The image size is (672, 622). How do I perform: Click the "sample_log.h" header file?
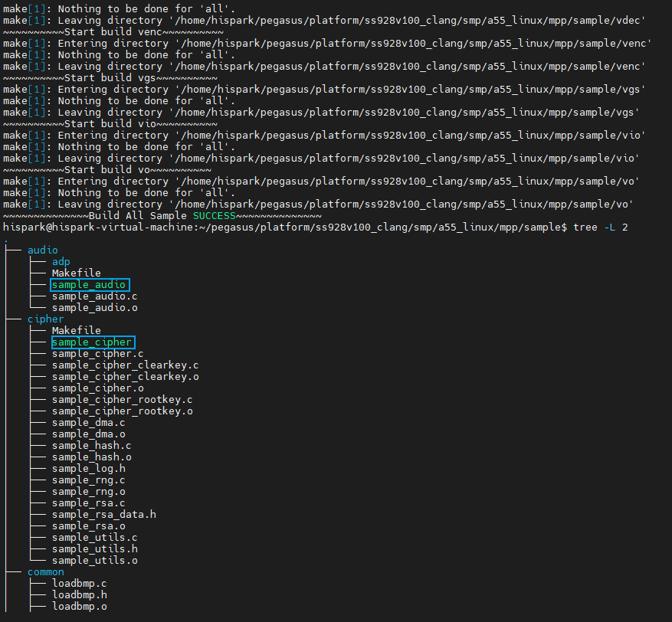[x=89, y=469]
